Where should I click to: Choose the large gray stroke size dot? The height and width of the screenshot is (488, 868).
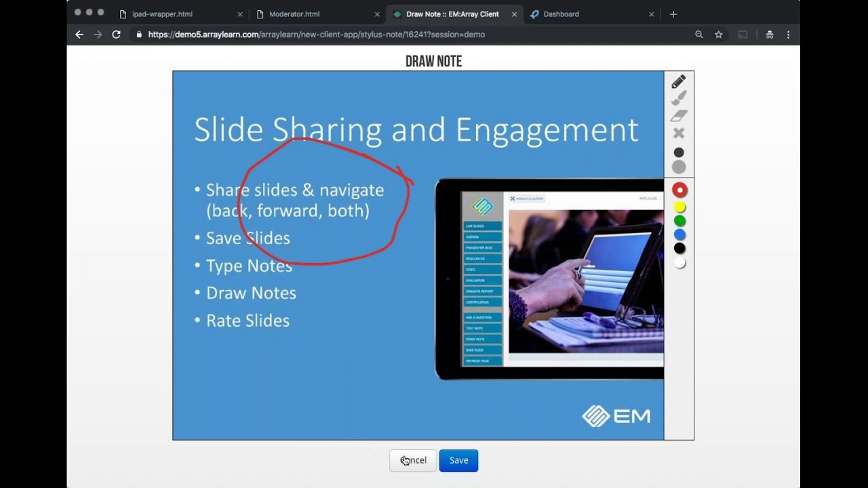click(679, 167)
